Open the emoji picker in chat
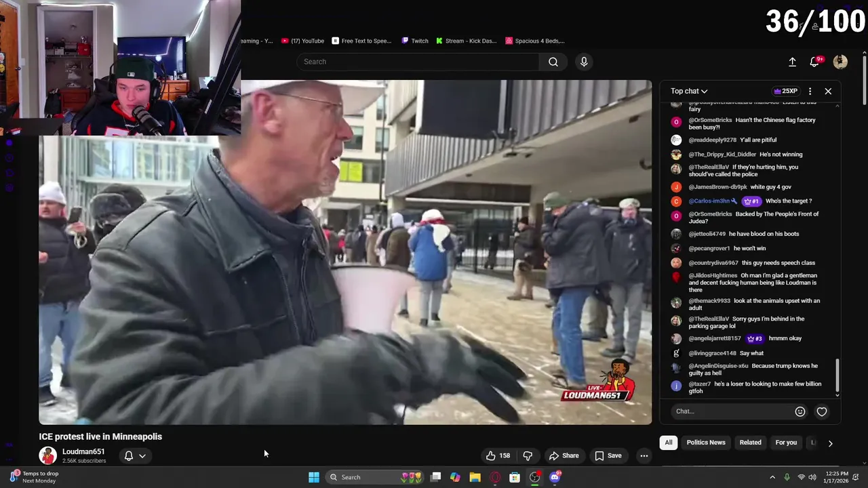Viewport: 868px width, 488px height. [800, 411]
